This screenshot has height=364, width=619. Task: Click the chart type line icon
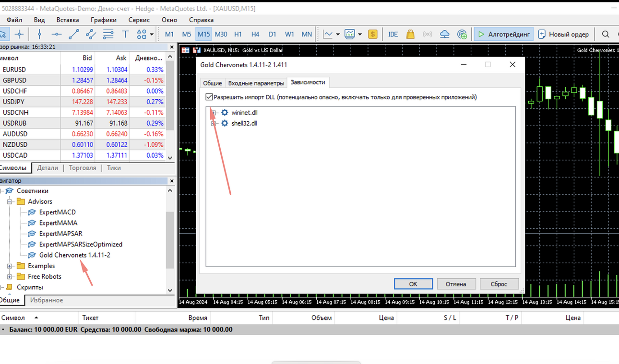tap(328, 34)
